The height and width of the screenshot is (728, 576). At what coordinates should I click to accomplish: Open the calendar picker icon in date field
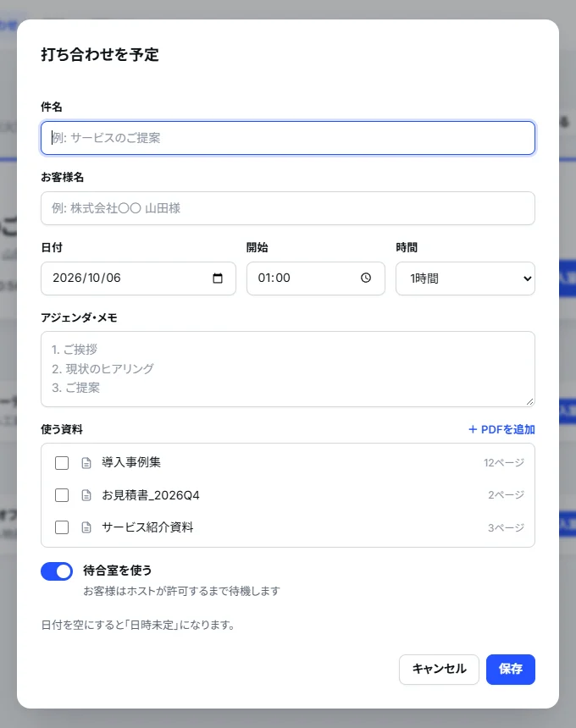[218, 279]
